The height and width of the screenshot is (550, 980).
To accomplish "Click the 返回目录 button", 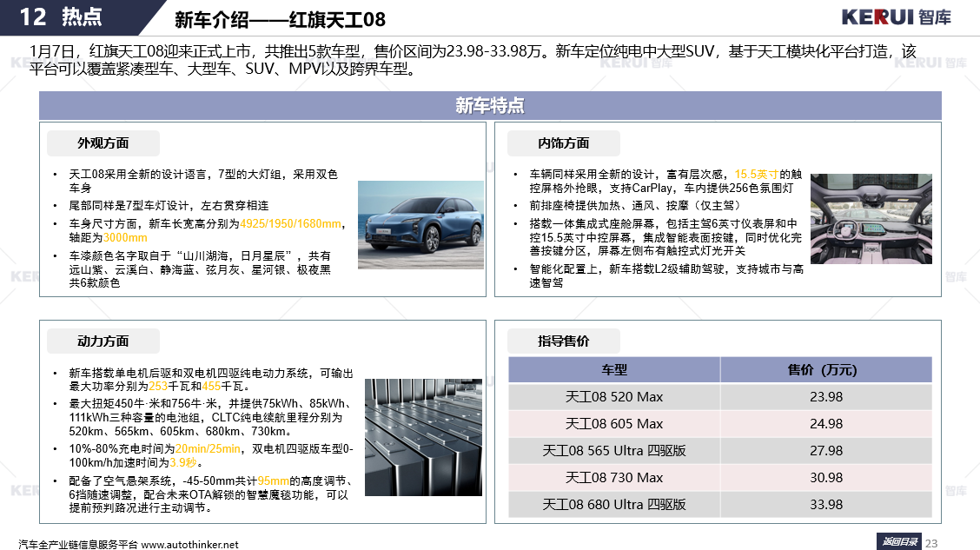I will point(898,541).
